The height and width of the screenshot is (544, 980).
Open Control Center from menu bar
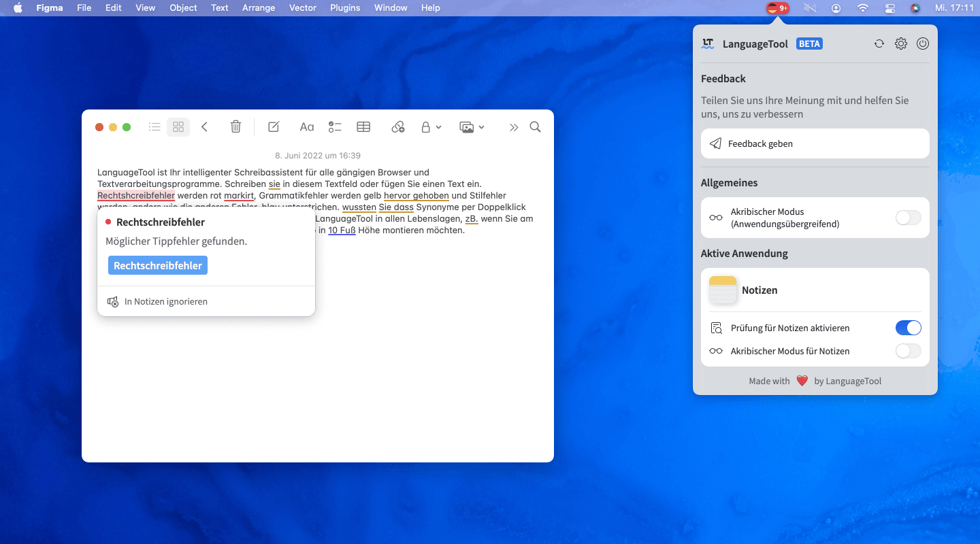889,8
